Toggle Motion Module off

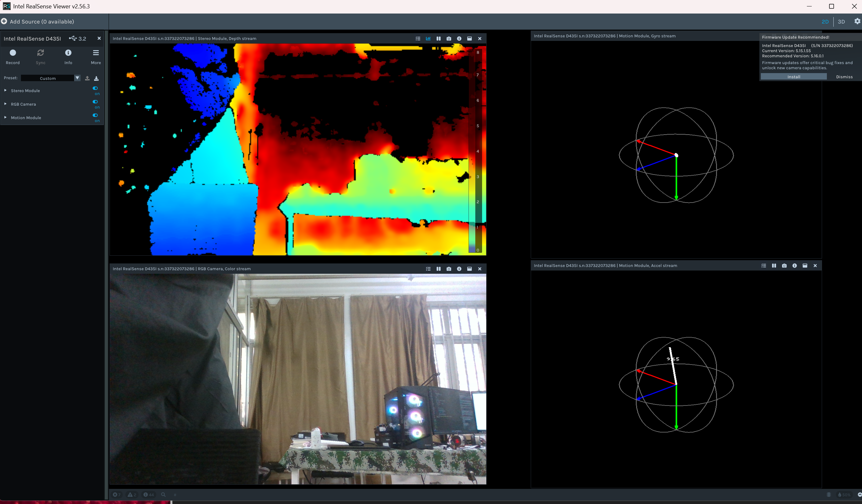coord(95,115)
